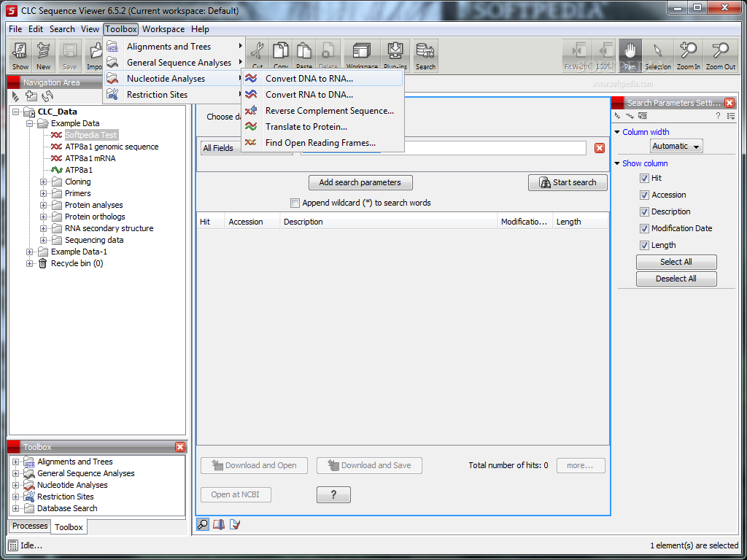Screen dimensions: 747x560
Task: Open the Alignments and Trees submenu
Action: (174, 47)
